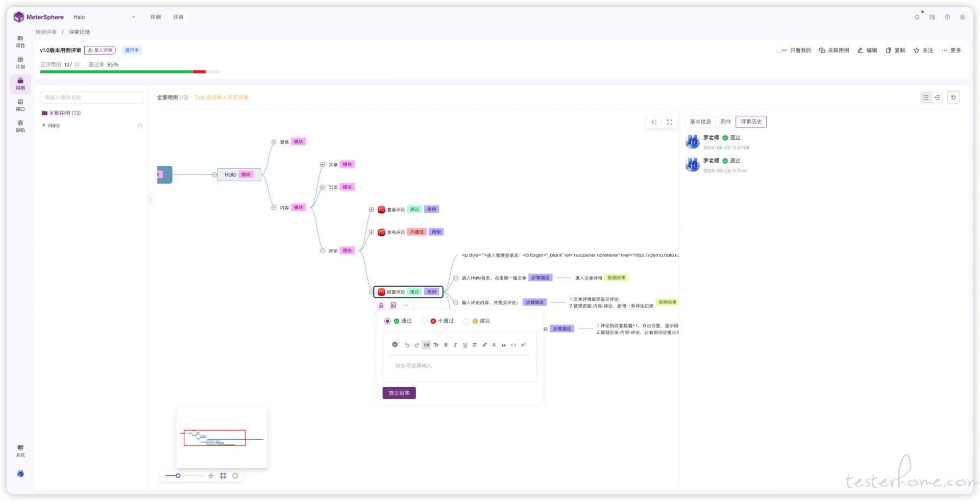
Task: Click the locate-center icon in the zoom bar
Action: [x=235, y=475]
